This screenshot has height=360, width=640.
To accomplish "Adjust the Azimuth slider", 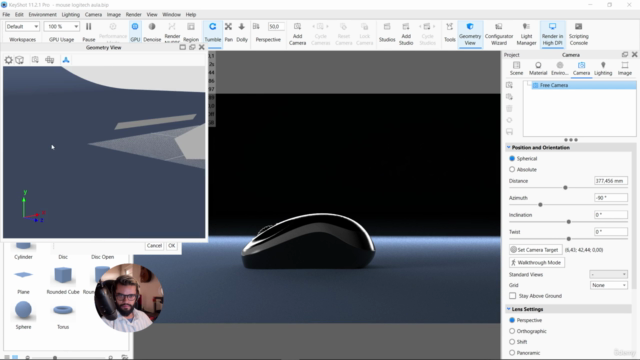I will pos(540,204).
